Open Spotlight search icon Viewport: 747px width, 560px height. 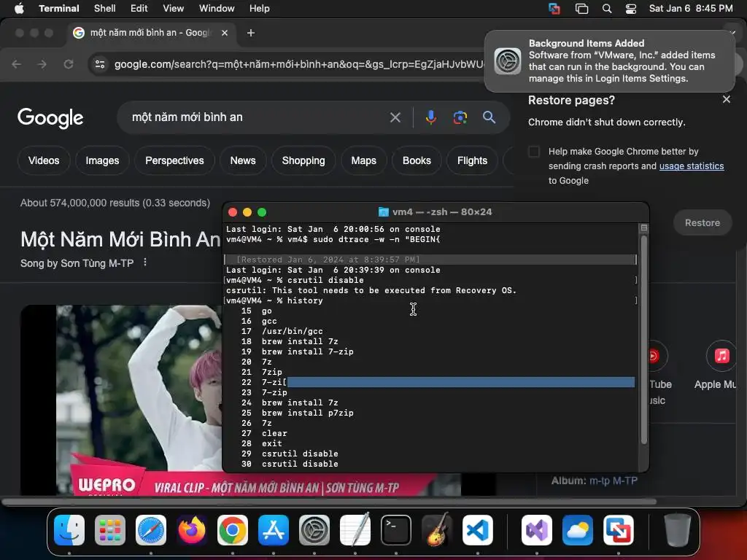(606, 9)
